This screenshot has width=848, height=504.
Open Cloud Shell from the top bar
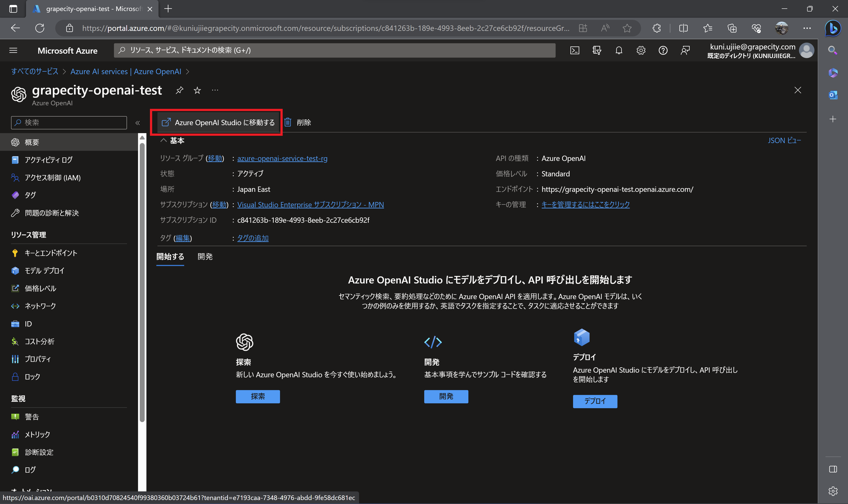point(575,50)
